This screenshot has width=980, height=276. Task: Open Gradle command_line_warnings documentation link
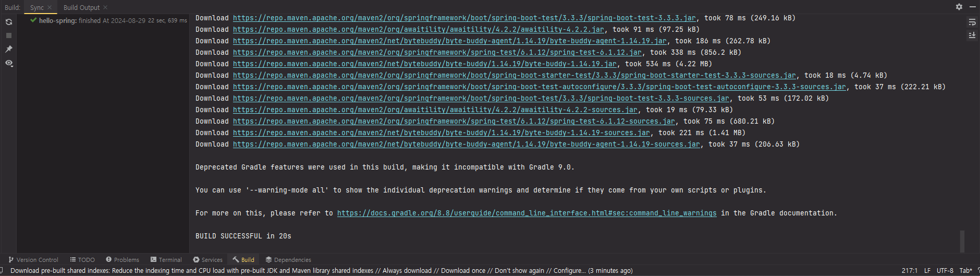point(527,213)
